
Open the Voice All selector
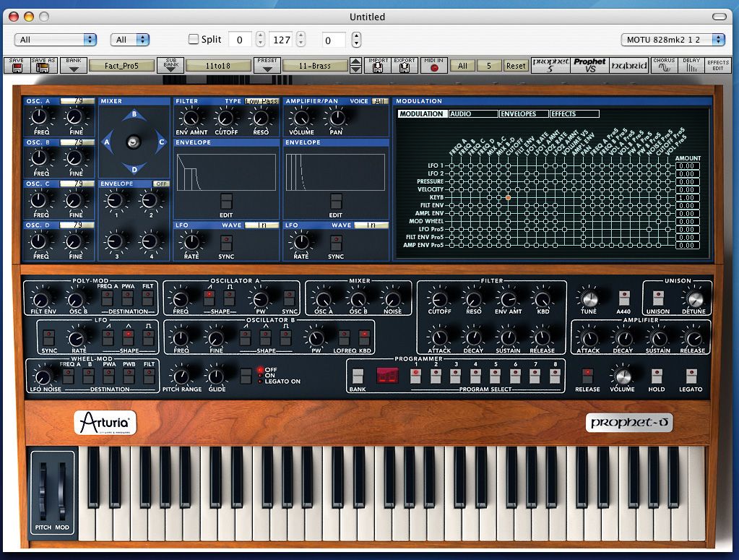click(x=380, y=101)
